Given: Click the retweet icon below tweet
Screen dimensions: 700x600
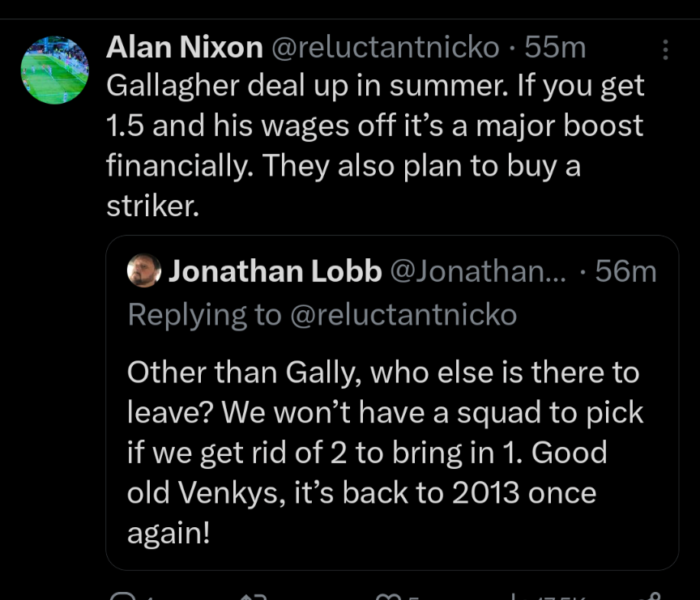Looking at the screenshot, I should point(254,597).
